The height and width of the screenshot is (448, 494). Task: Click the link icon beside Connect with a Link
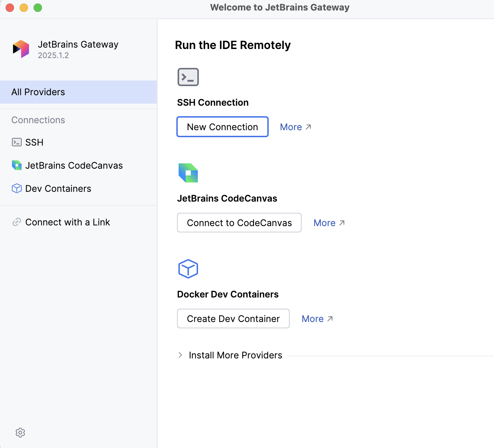coord(16,222)
